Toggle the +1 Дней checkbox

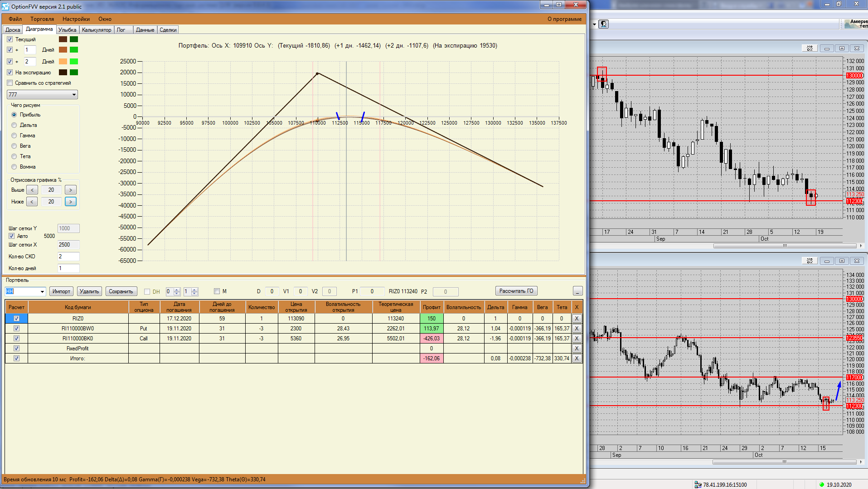[x=10, y=50]
